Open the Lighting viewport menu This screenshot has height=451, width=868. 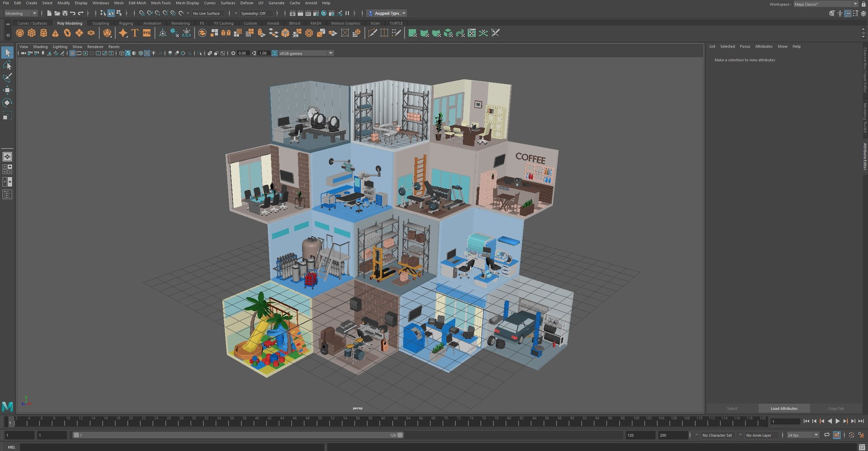tap(60, 47)
